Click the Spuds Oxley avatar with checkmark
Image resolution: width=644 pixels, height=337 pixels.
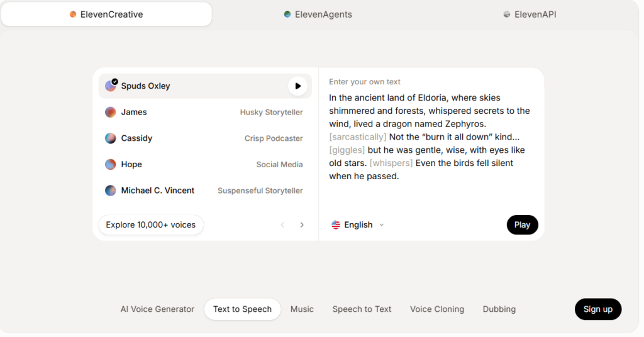pyautogui.click(x=111, y=86)
